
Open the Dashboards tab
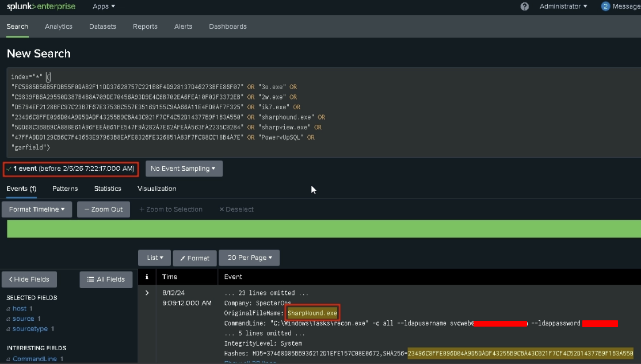pos(228,26)
